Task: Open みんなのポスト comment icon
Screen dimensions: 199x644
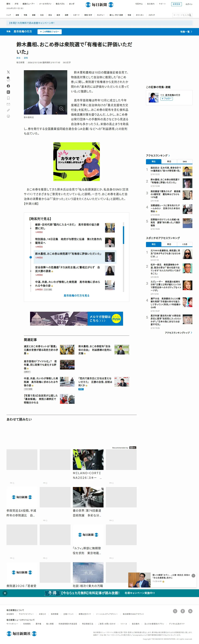Action: (8, 79)
